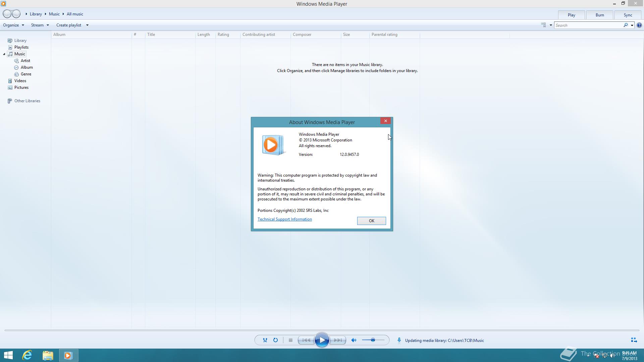Click the Windows Media Player taskbar button
Viewport: 644px width, 362px height.
(x=68, y=355)
